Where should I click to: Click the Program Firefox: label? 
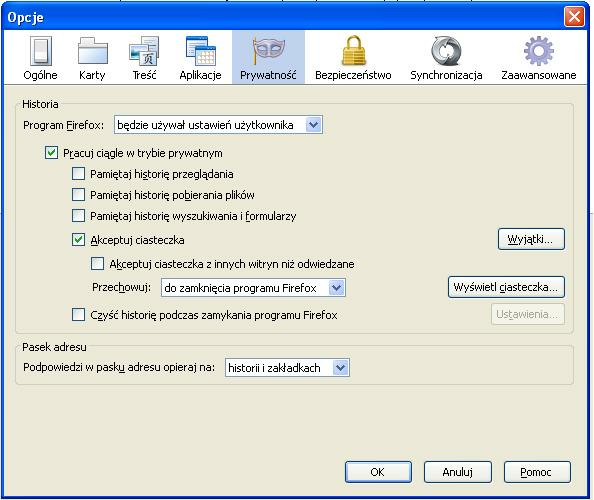point(64,125)
